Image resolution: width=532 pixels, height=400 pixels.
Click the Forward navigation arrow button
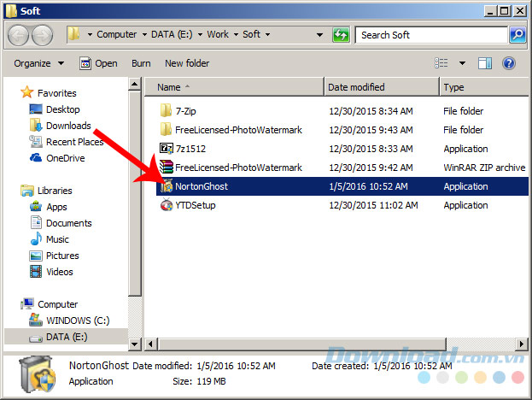(x=42, y=35)
